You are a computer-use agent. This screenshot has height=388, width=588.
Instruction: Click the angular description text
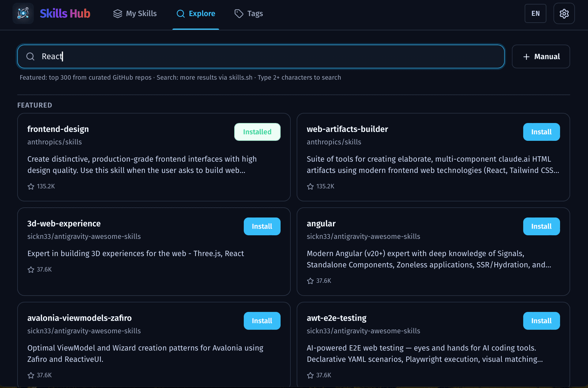(x=429, y=259)
